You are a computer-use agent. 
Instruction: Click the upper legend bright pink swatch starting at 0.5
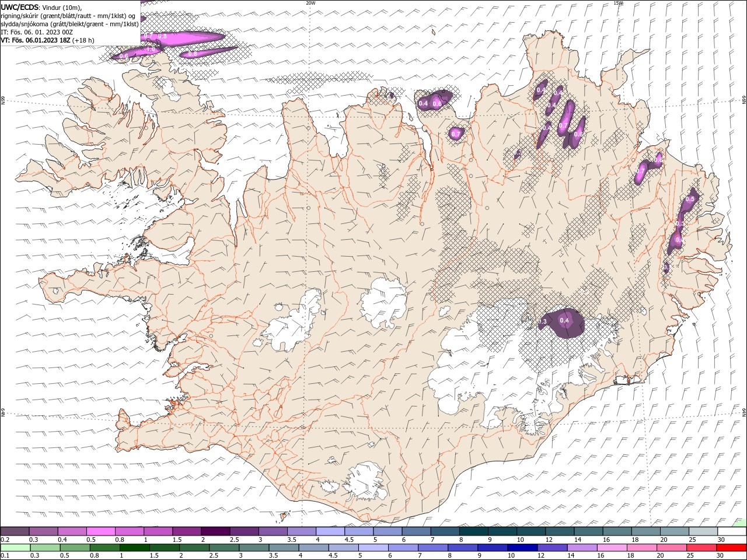[101, 531]
